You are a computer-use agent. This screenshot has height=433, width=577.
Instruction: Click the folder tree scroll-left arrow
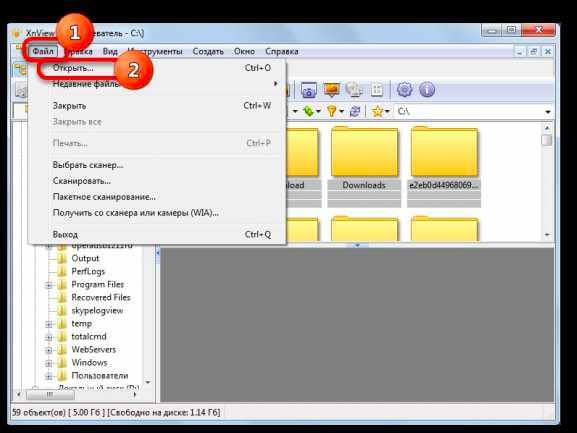(x=19, y=395)
